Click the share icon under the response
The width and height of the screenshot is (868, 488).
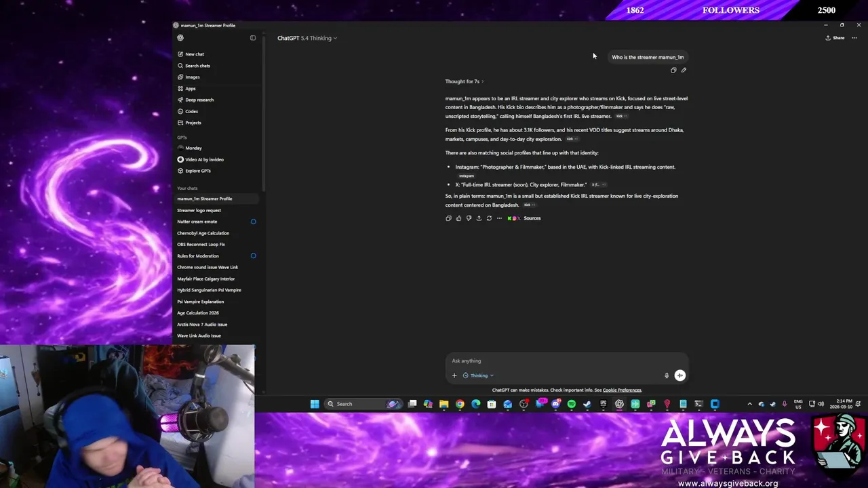pyautogui.click(x=479, y=218)
